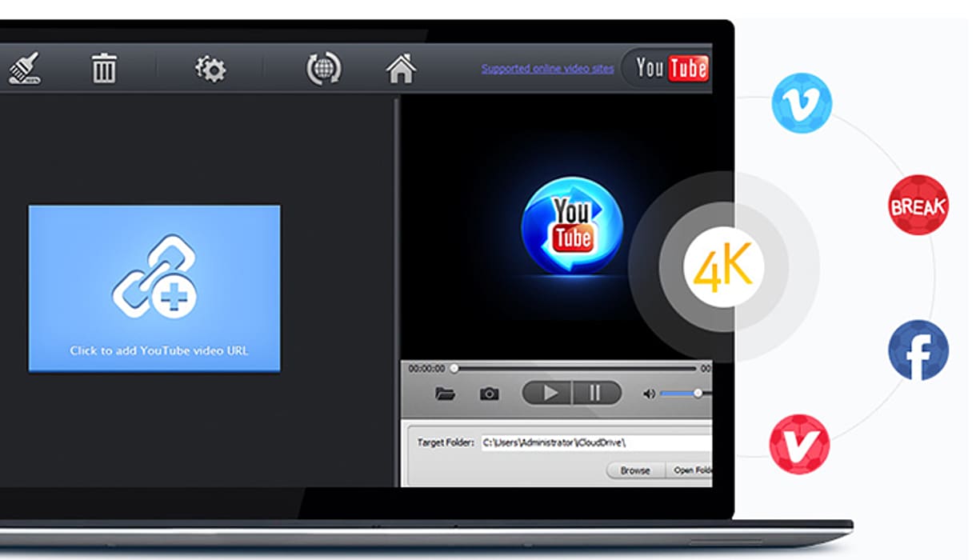Click the blue Vimeo circle icon

(x=802, y=103)
